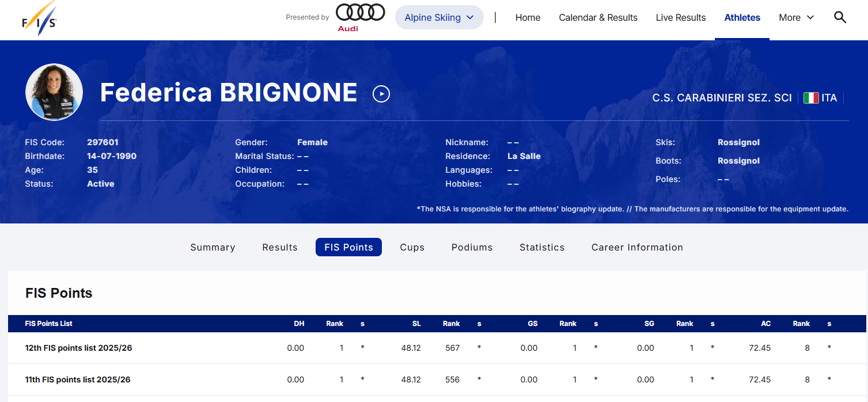This screenshot has width=868, height=402.
Task: Click the FIS logo in header
Action: point(39,18)
